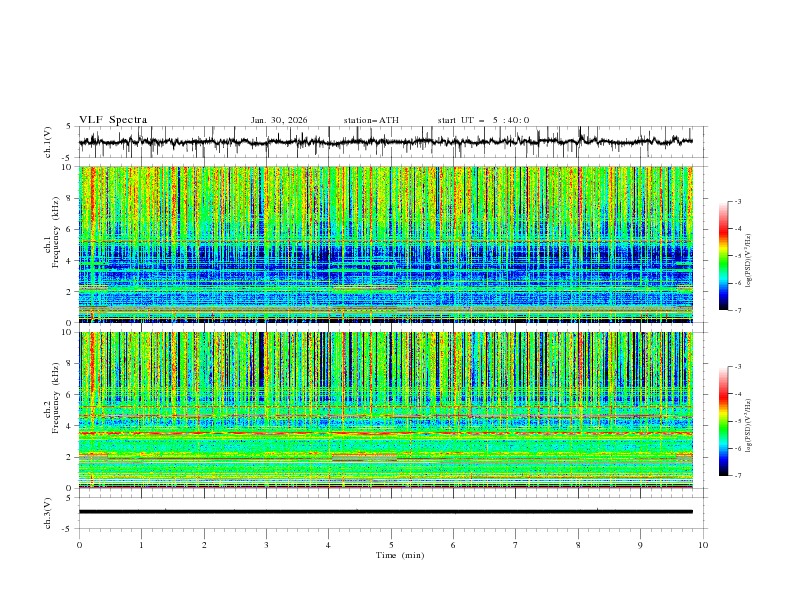Image resolution: width=792 pixels, height=612 pixels.
Task: Select the "start UT = 5 :40: 0" text
Action: click(x=483, y=120)
